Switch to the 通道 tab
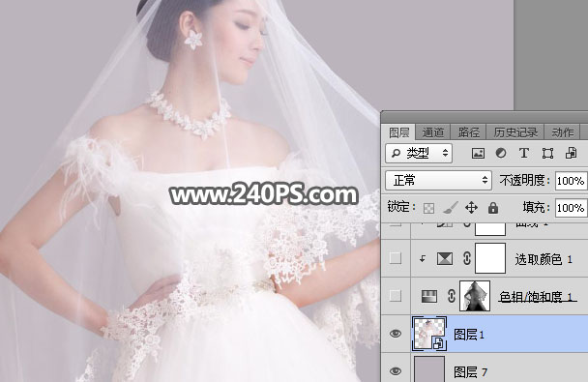588x382 pixels. 432,132
